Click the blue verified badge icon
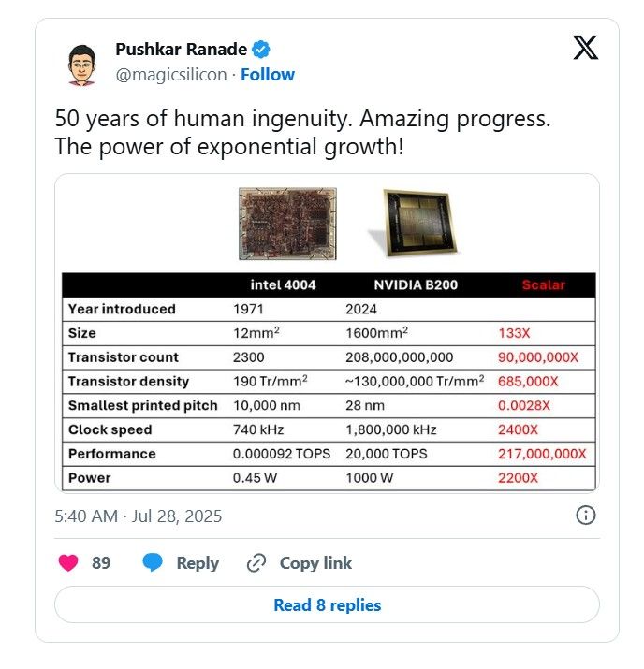The width and height of the screenshot is (644, 669). 261,50
